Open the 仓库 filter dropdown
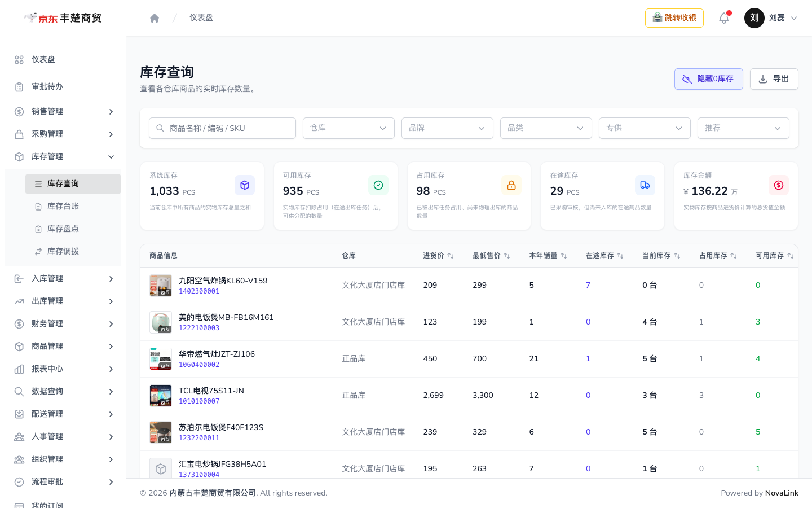 click(x=348, y=128)
